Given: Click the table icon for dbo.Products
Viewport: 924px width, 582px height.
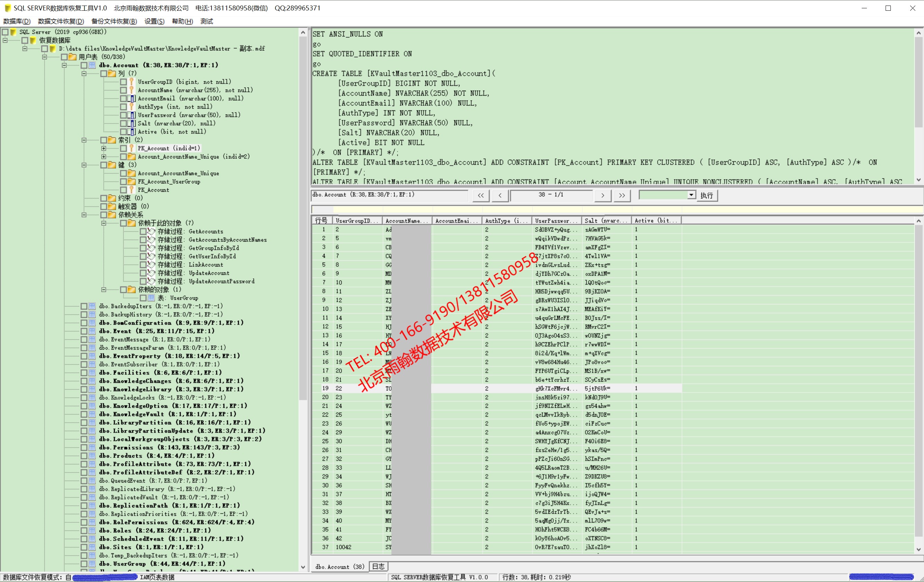Looking at the screenshot, I should tap(92, 456).
